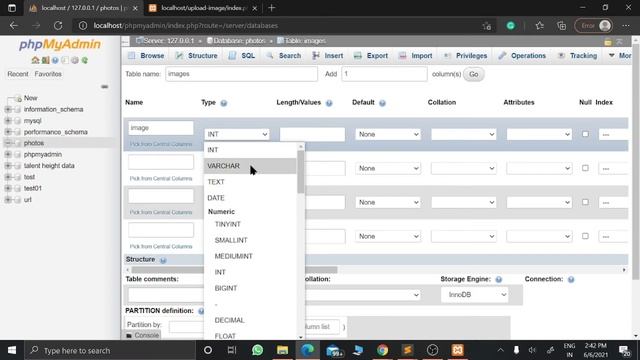Open Console button at bottom

(x=142, y=335)
